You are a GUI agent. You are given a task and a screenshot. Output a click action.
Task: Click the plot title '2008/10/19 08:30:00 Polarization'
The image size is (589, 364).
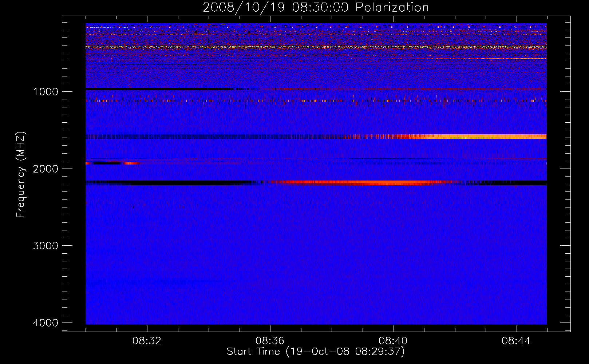point(316,7)
